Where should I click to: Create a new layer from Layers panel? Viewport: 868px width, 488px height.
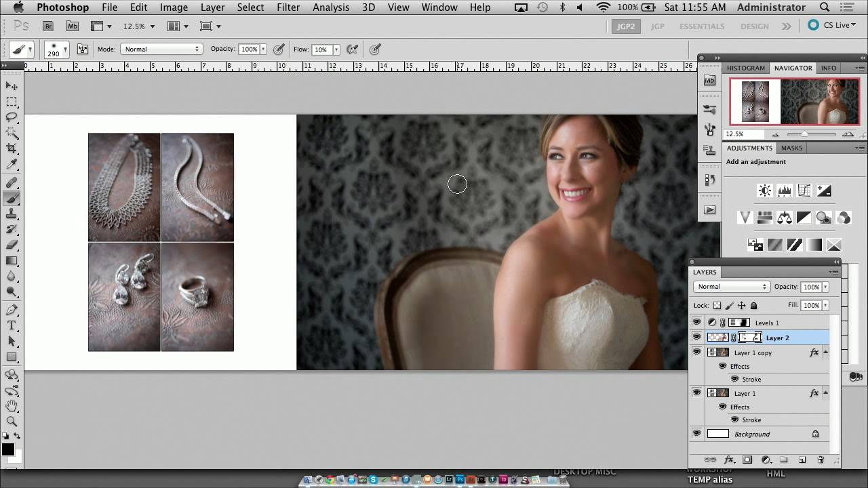click(x=802, y=460)
